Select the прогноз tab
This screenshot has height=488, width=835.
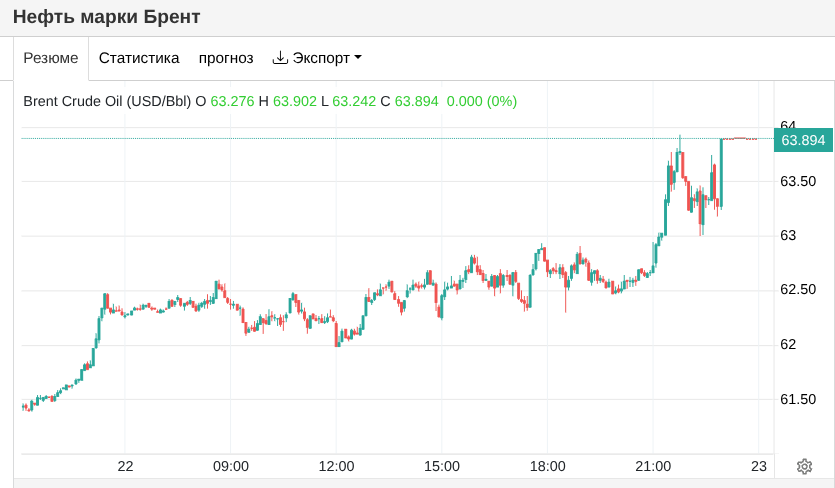click(x=226, y=58)
